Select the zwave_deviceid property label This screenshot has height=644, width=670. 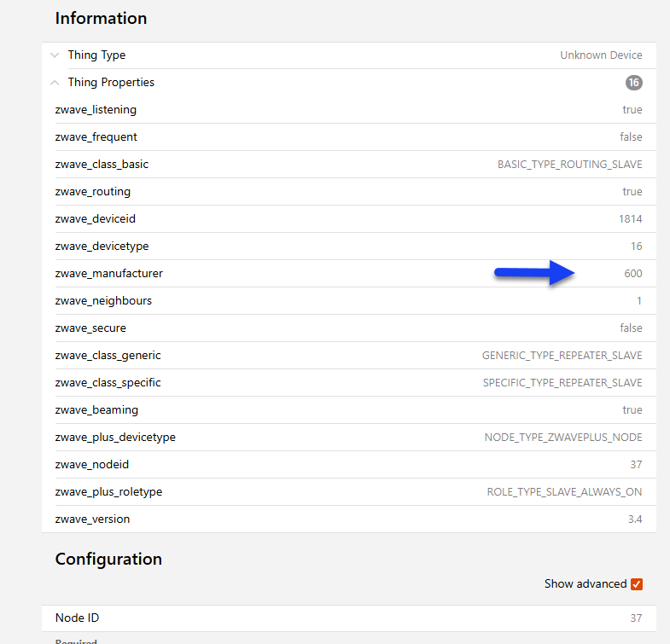tap(95, 219)
